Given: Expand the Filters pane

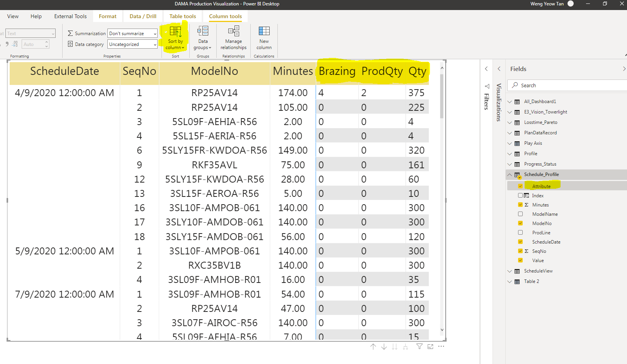Looking at the screenshot, I should (486, 69).
